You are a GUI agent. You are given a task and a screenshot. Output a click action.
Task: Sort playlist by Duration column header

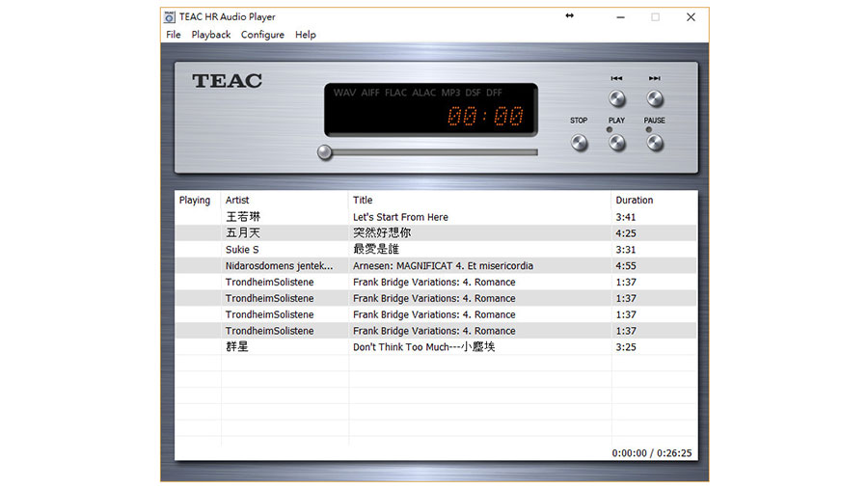[654, 200]
